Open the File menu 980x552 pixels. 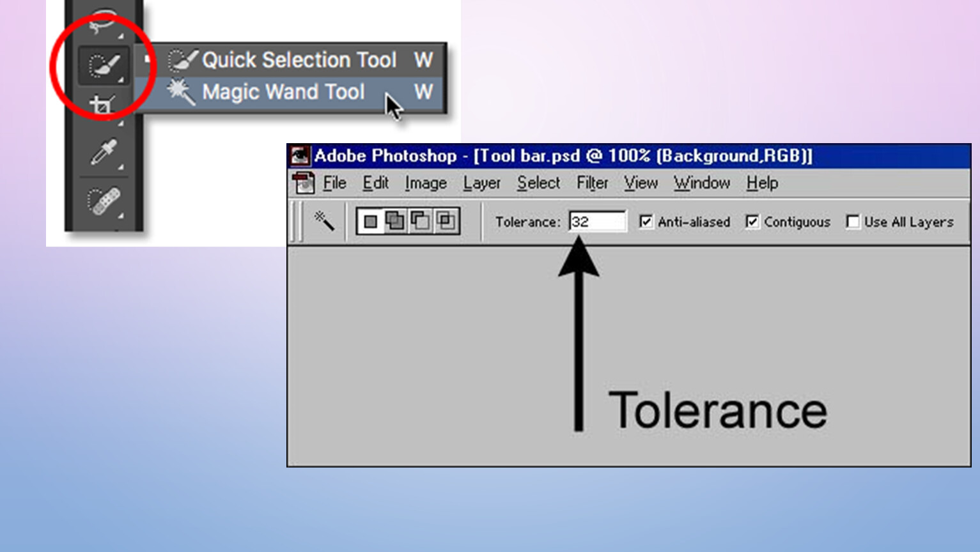tap(334, 183)
